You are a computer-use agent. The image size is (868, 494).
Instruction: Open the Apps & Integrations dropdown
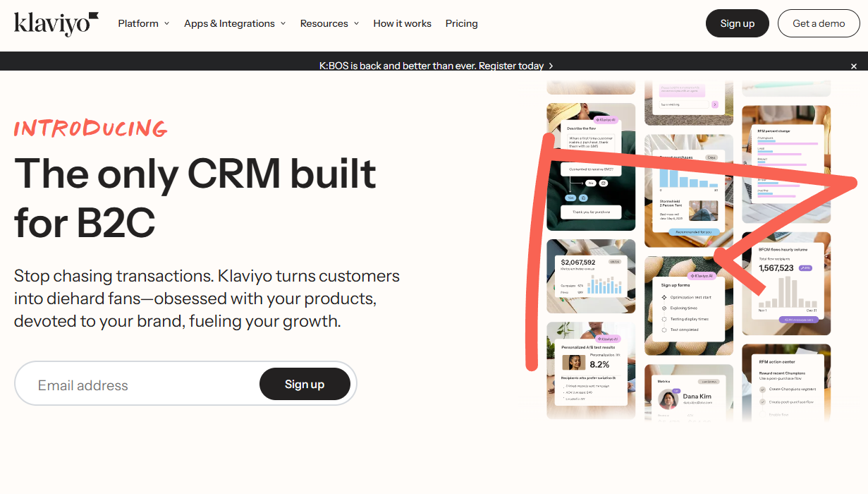235,23
